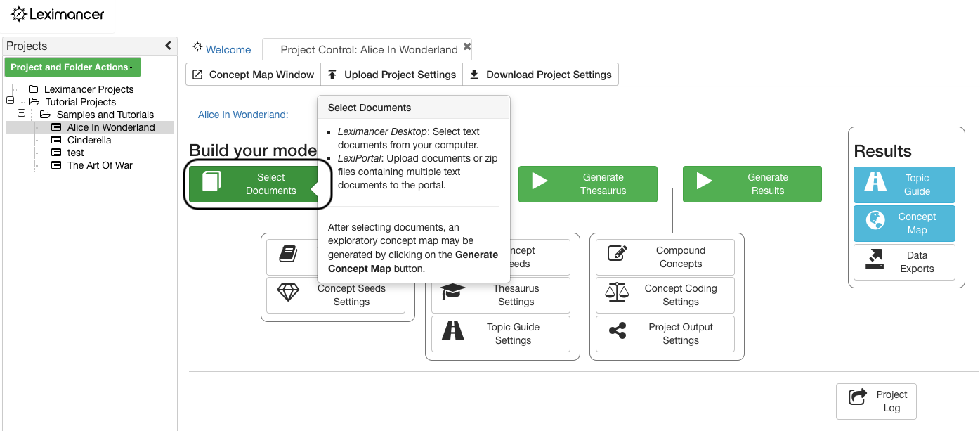Click the Alice In Wonderland link
Screen dimensions: 980x431
tap(242, 112)
